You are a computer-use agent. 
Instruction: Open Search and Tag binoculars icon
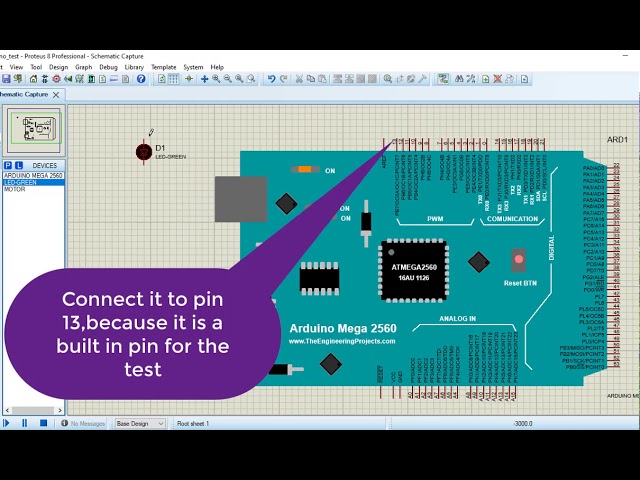(459, 79)
